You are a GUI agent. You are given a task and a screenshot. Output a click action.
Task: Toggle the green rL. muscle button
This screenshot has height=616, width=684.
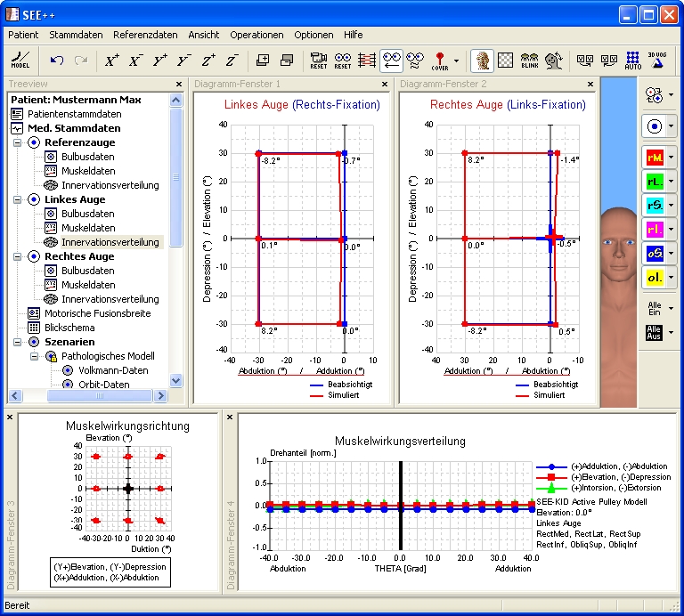(x=653, y=182)
